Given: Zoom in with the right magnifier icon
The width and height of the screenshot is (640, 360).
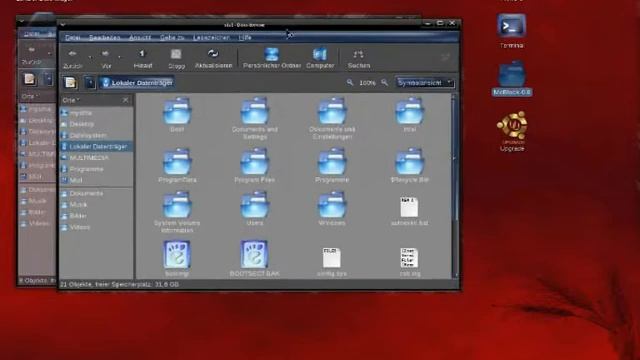Looking at the screenshot, I should 384,82.
